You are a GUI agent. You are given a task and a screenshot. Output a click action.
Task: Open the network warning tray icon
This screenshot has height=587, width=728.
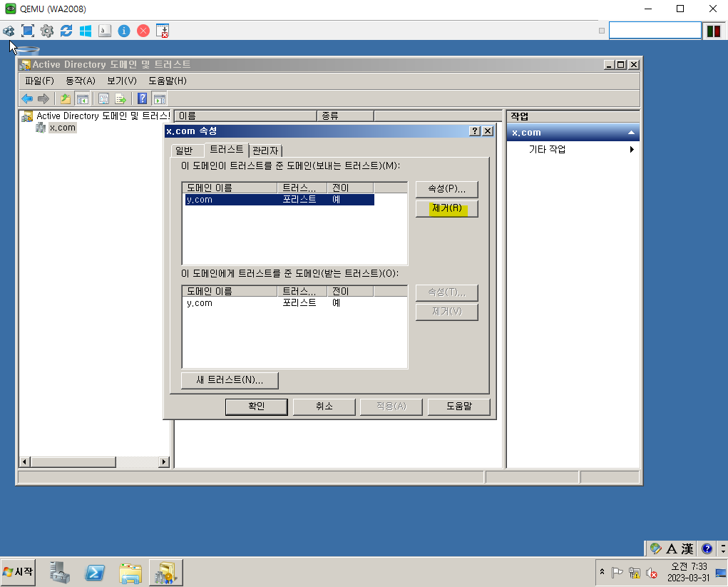pos(634,573)
